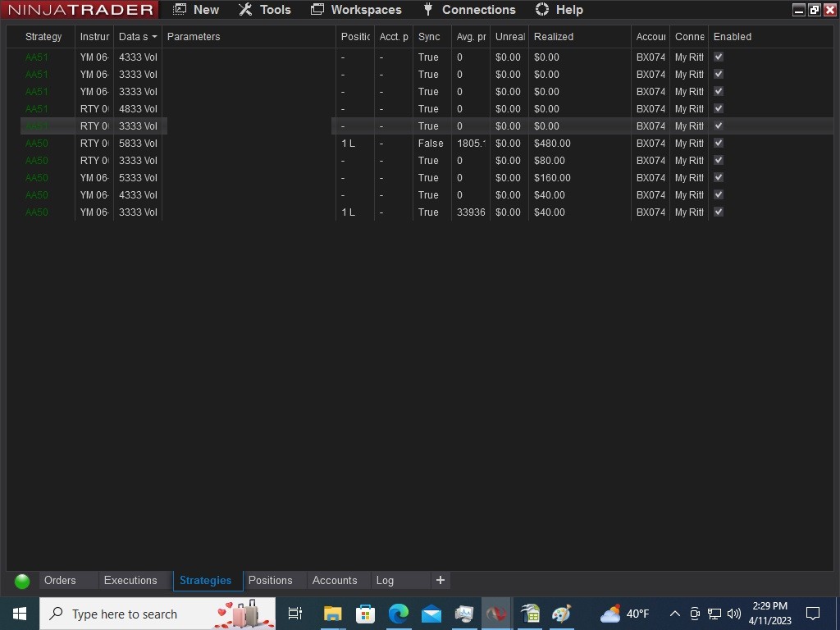Open Microsoft Store from the taskbar
The image size is (840, 630).
(365, 614)
